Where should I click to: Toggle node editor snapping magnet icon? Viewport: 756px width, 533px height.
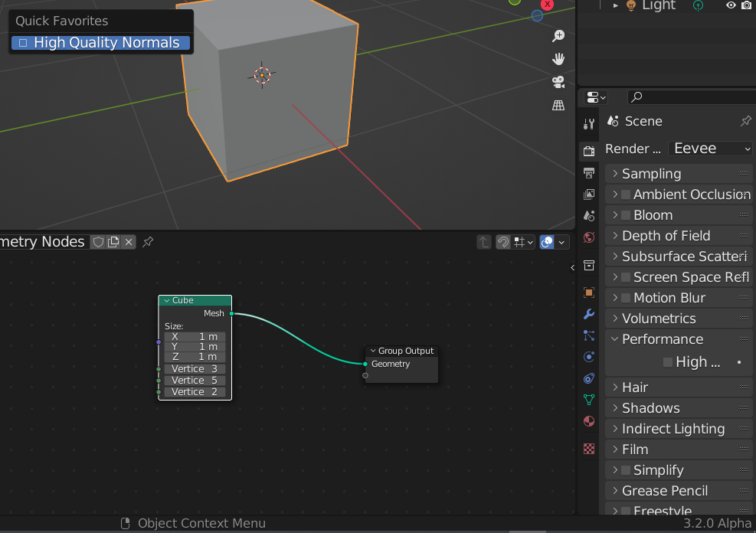[x=503, y=242]
